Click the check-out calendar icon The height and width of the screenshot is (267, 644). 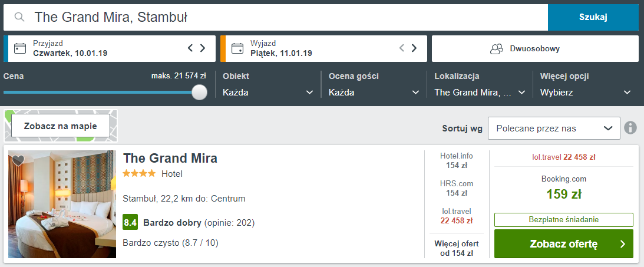[237, 48]
